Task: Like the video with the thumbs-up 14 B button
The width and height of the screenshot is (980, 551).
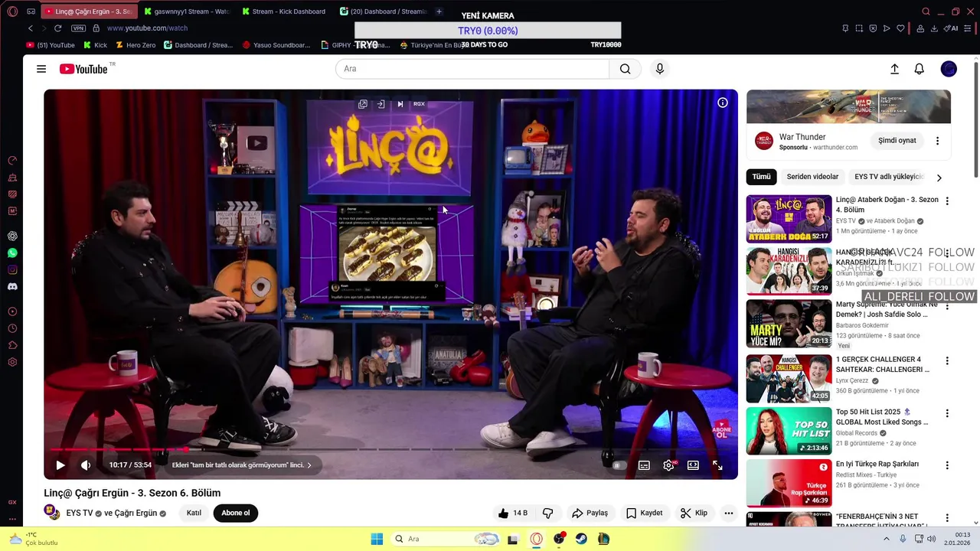Action: pyautogui.click(x=513, y=513)
